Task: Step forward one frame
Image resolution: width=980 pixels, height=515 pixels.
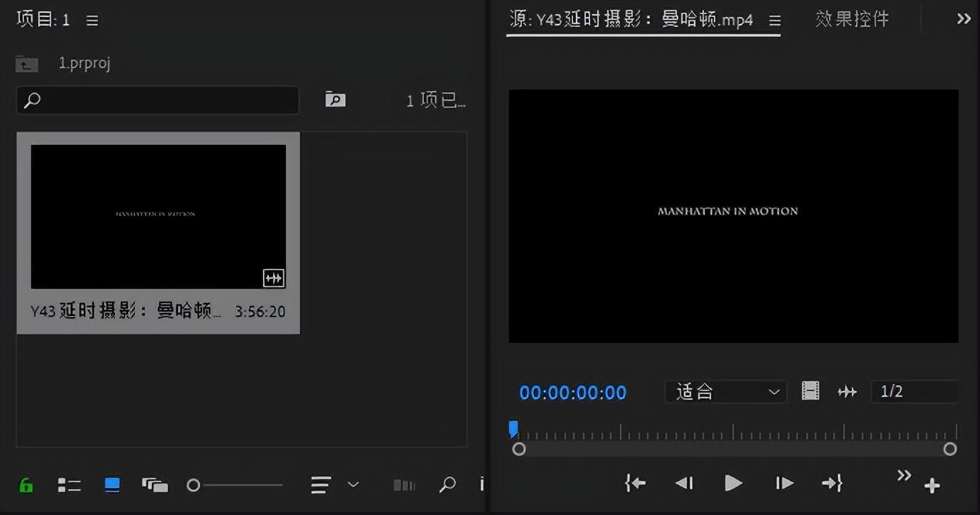Action: [784, 484]
